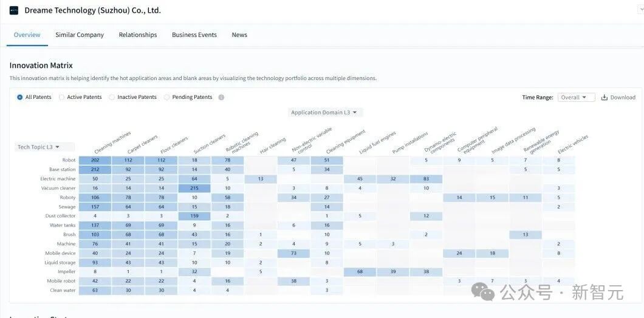Screen dimensions: 644x318
Task: Select the Active Patents radio button
Action: pyautogui.click(x=61, y=97)
